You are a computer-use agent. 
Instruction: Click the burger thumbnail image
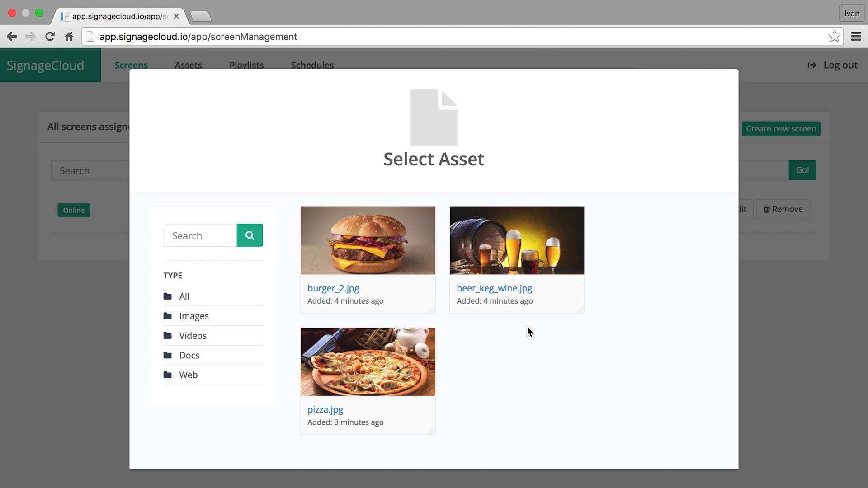(x=368, y=240)
